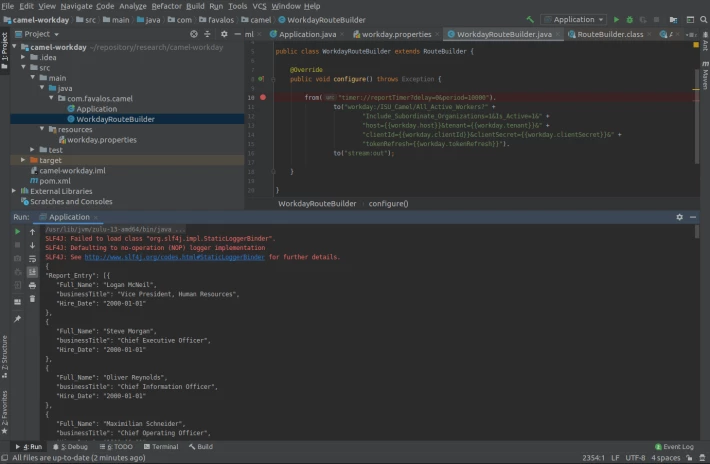Rerun Application in Run panel
Image resolution: width=710 pixels, height=464 pixels.
[17, 231]
